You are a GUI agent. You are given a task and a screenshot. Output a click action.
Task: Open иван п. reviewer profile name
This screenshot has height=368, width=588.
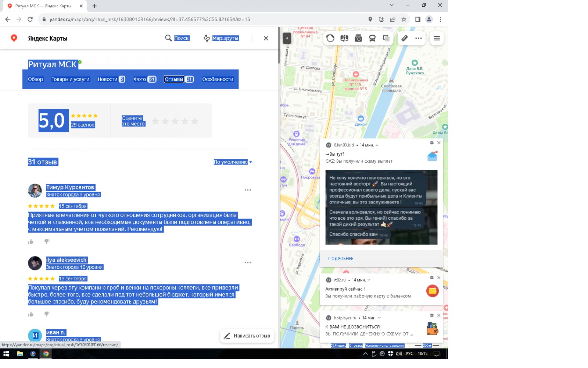click(56, 332)
